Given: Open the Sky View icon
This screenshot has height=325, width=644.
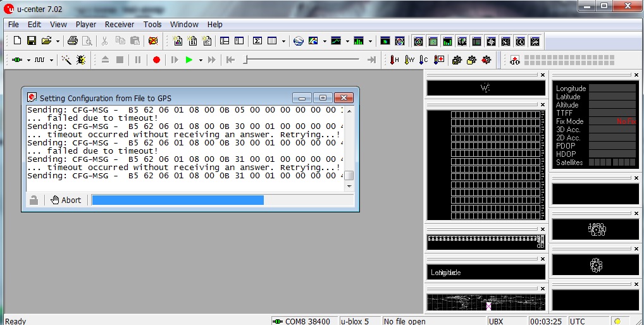Looking at the screenshot, I should coord(400,40).
